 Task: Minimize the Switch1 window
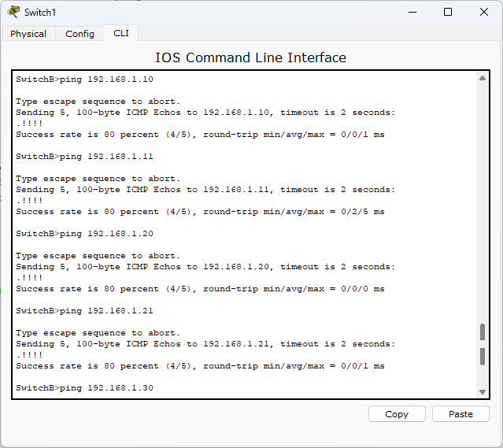coord(412,12)
